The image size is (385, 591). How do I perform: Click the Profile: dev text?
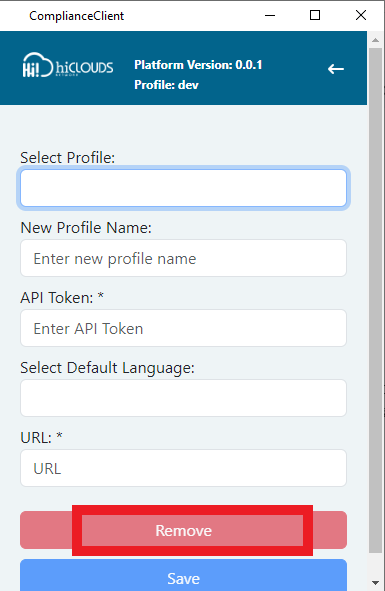tap(166, 85)
